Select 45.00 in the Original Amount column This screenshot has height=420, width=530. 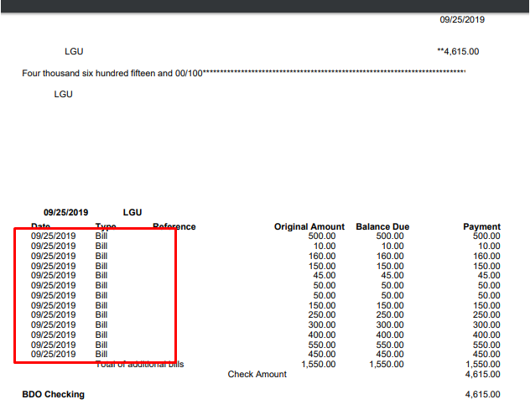tap(325, 275)
